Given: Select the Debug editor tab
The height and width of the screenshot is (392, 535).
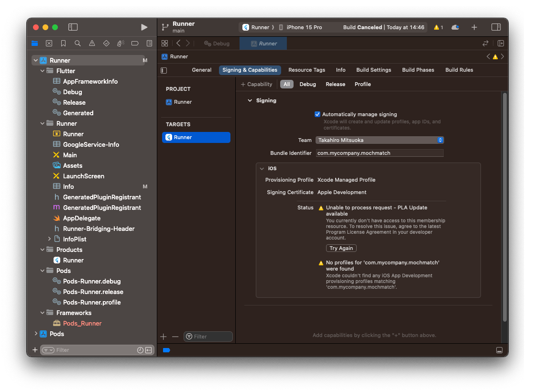Looking at the screenshot, I should 217,44.
